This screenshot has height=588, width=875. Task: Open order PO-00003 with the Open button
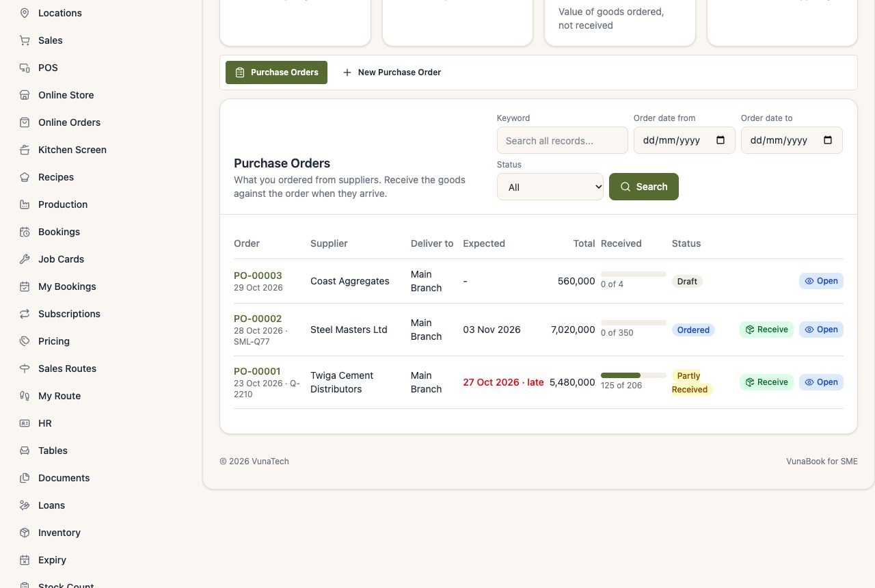(821, 281)
